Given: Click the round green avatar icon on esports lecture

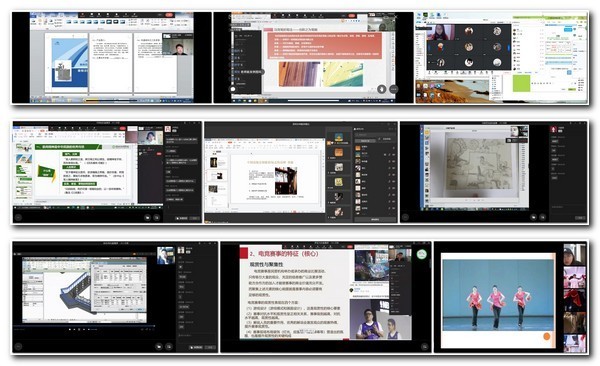Looking at the screenshot, I should (422, 253).
